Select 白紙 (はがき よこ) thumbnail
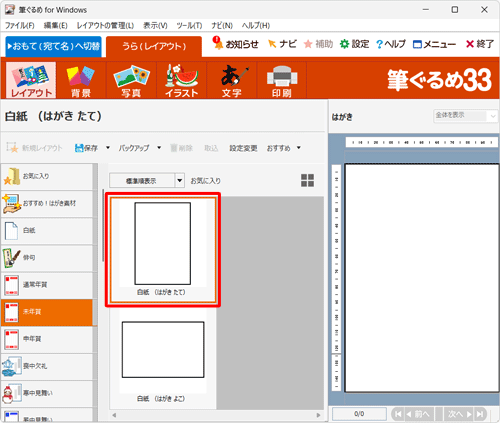 163,358
